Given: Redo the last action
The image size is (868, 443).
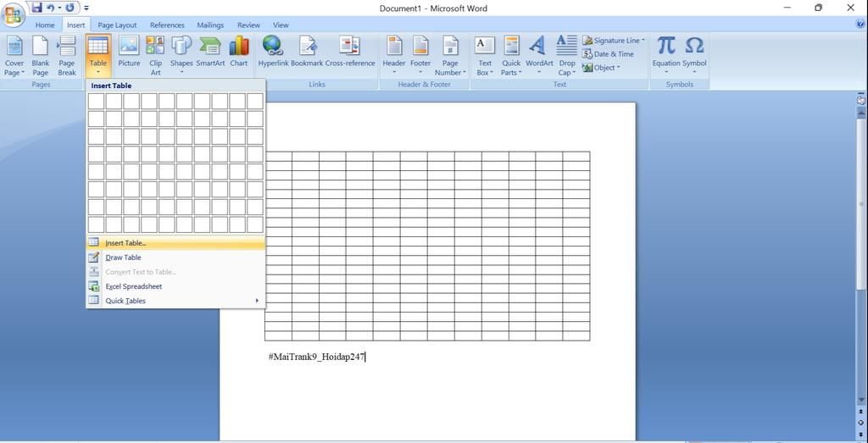Looking at the screenshot, I should pyautogui.click(x=70, y=8).
